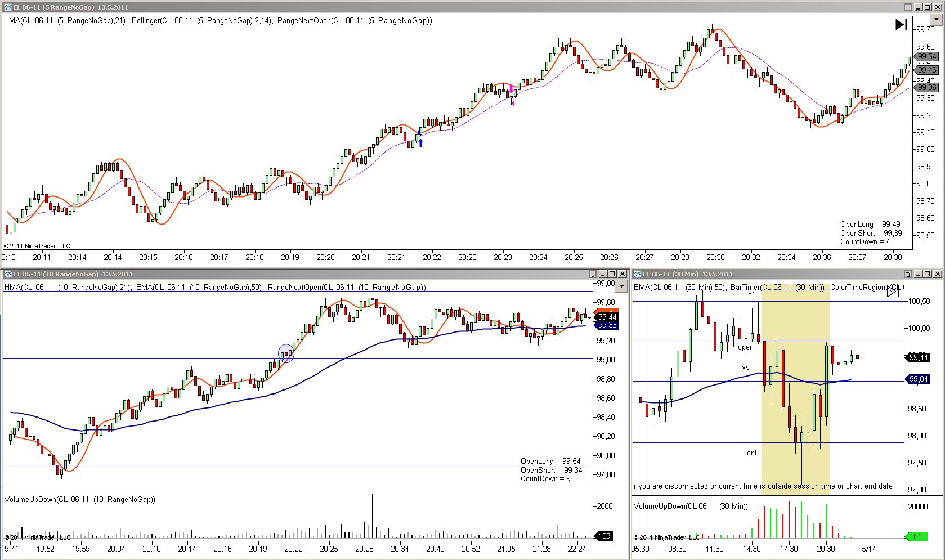945x560 pixels.
Task: Click the 'yh' level label in the 30 Min chart
Action: (x=752, y=293)
